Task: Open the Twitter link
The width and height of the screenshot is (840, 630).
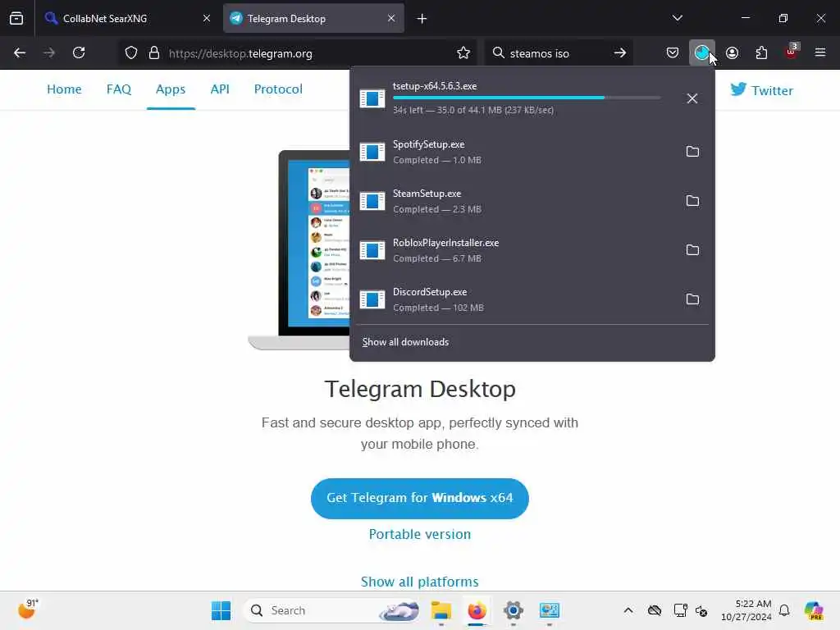Action: pos(761,90)
